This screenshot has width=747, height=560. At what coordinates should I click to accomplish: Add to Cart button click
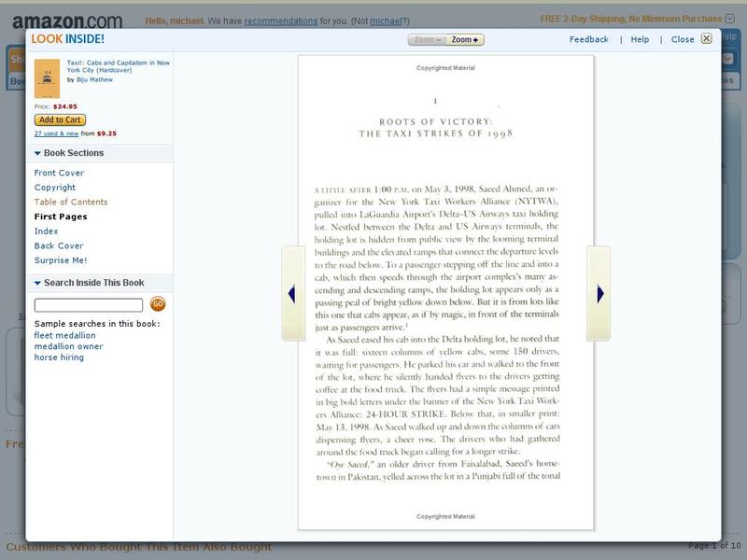[60, 119]
